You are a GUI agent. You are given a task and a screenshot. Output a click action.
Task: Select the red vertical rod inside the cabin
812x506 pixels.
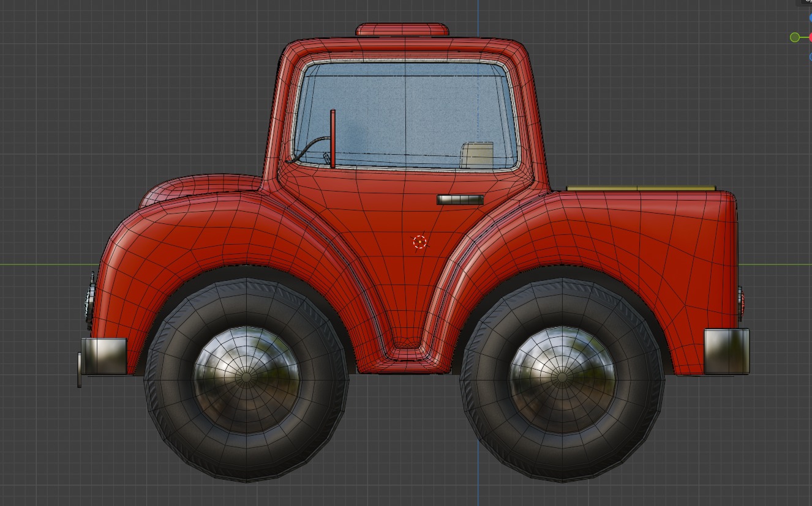[x=333, y=138]
